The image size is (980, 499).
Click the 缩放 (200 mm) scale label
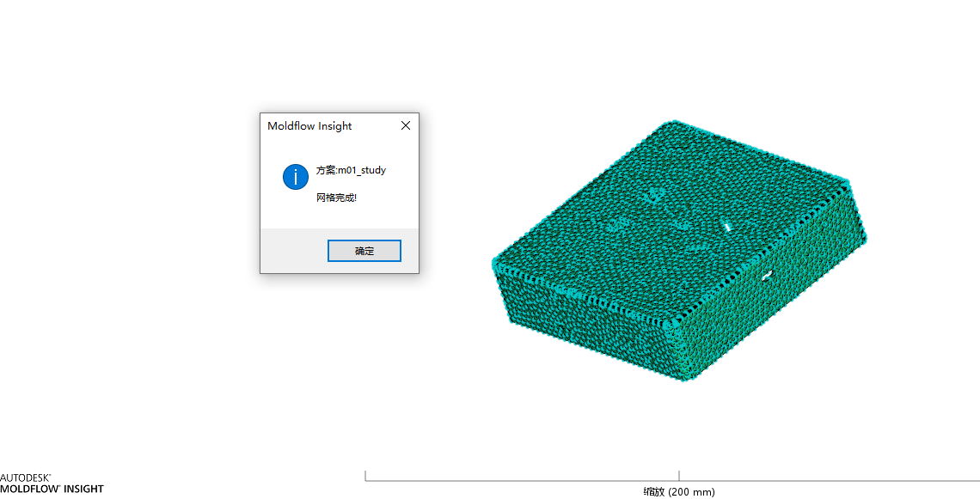pos(679,492)
